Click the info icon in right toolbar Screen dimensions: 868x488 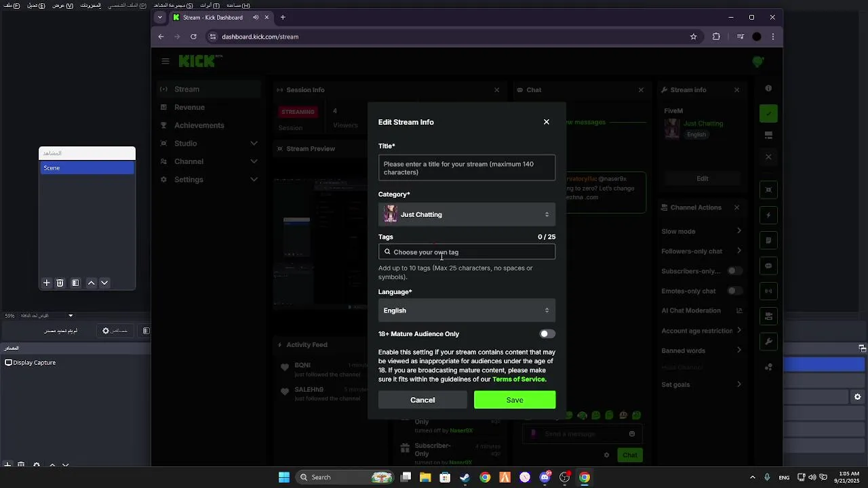tap(768, 89)
